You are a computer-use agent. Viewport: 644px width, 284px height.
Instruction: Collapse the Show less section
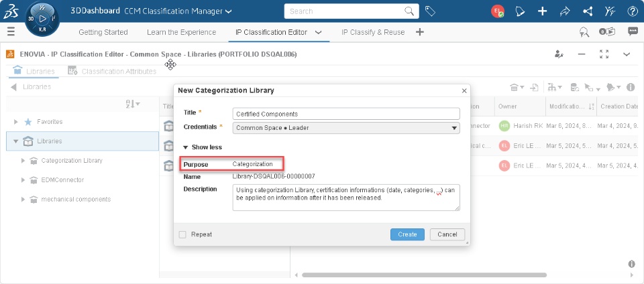point(202,147)
